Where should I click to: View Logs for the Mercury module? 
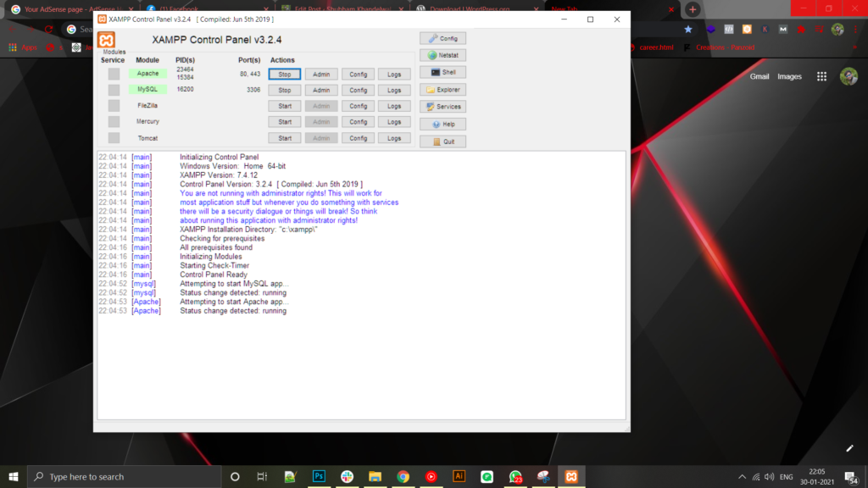pos(394,122)
